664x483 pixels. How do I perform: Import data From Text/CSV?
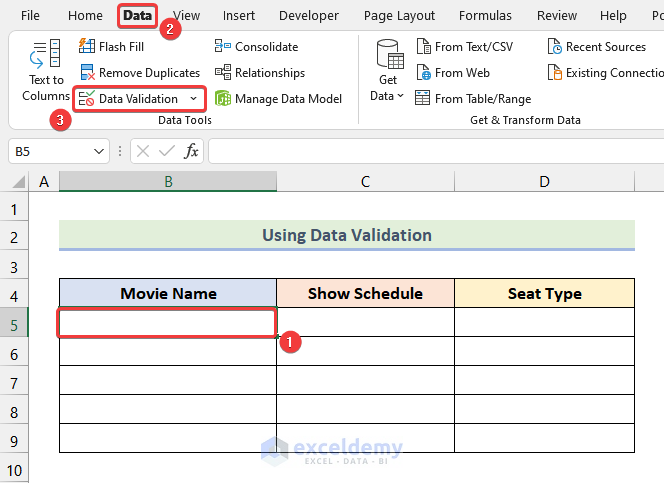point(424,47)
